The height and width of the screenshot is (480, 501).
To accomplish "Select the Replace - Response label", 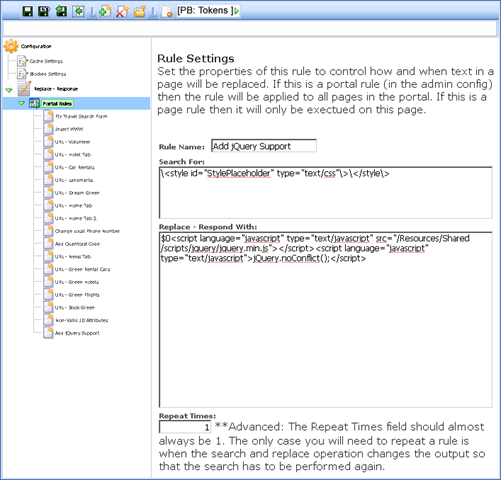I will point(56,89).
